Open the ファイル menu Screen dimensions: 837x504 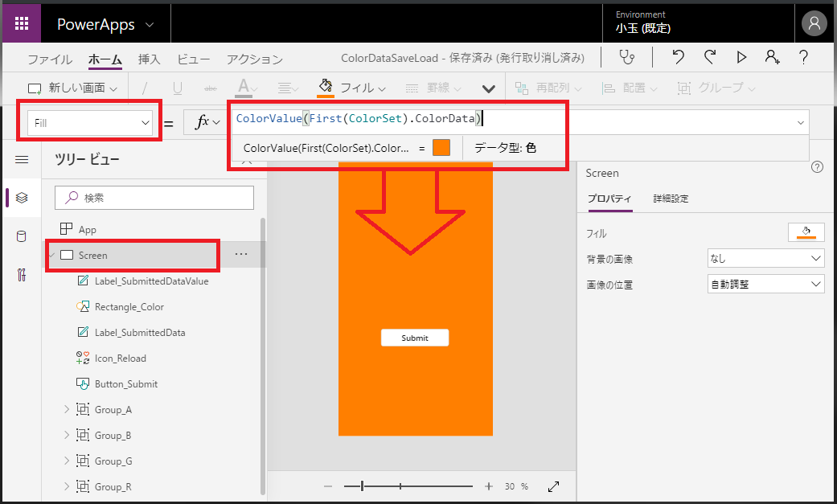point(50,59)
